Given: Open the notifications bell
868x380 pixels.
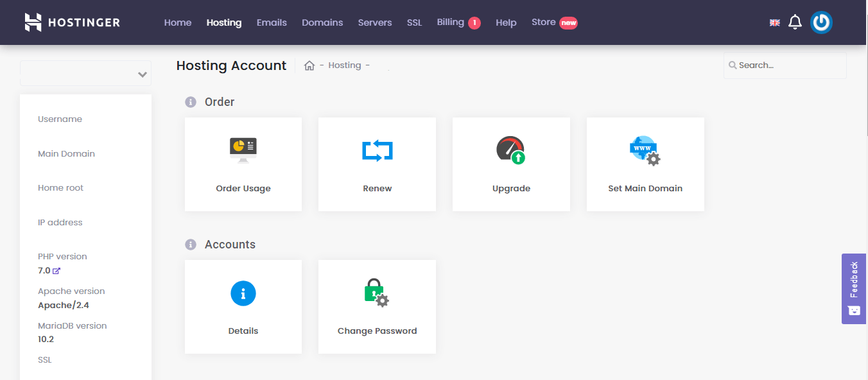Looking at the screenshot, I should click(x=795, y=22).
